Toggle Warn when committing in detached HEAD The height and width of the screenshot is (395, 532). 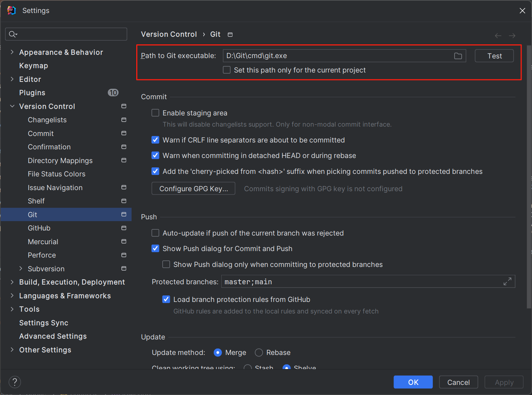point(155,155)
